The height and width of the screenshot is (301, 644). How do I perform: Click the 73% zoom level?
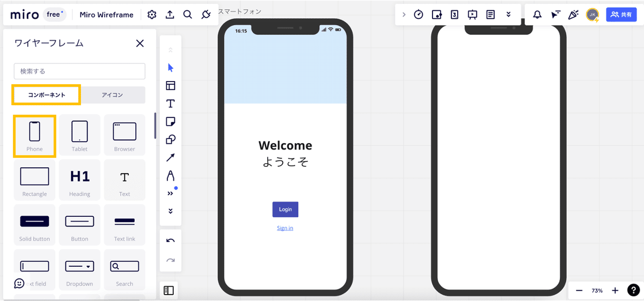597,290
